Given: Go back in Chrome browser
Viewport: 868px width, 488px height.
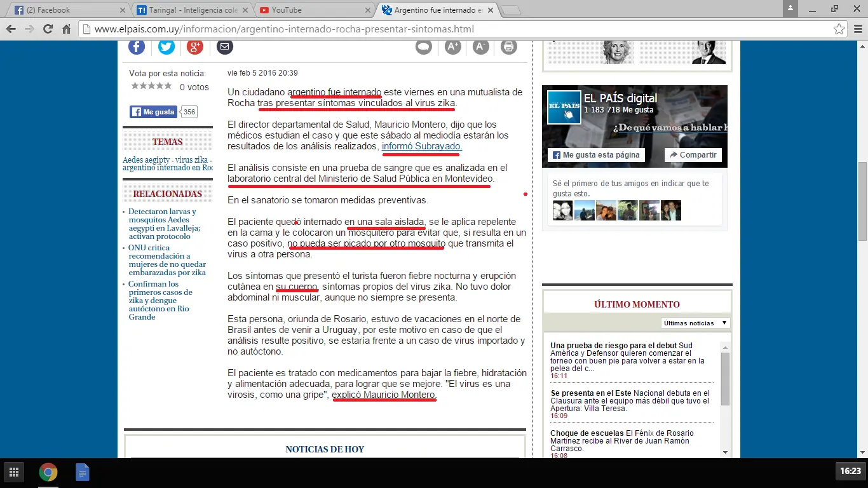Looking at the screenshot, I should click(11, 29).
